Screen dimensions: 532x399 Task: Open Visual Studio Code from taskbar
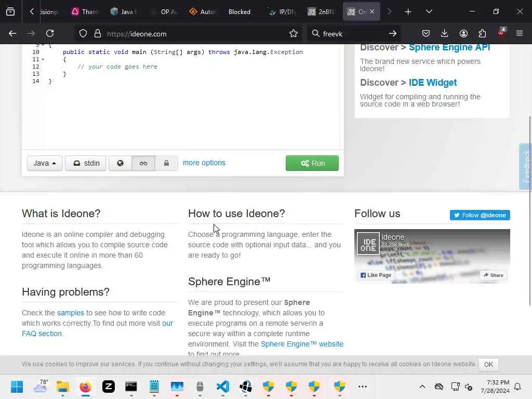(x=223, y=387)
